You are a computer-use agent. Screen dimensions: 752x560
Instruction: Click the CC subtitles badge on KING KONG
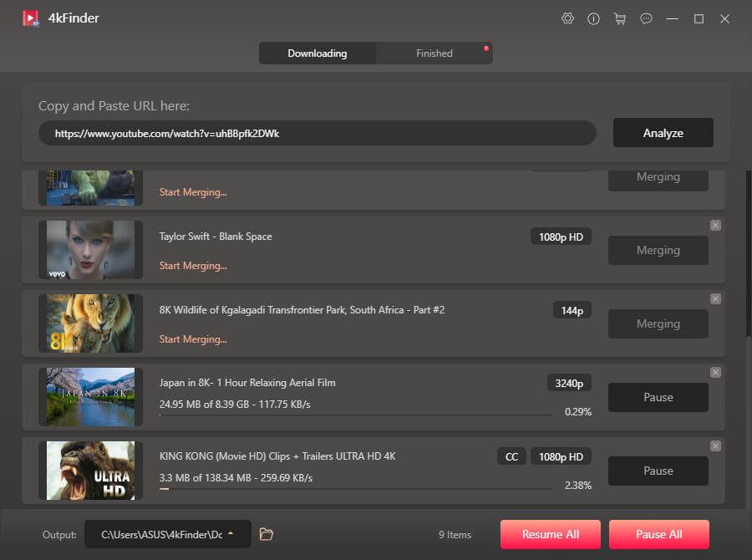tap(511, 456)
